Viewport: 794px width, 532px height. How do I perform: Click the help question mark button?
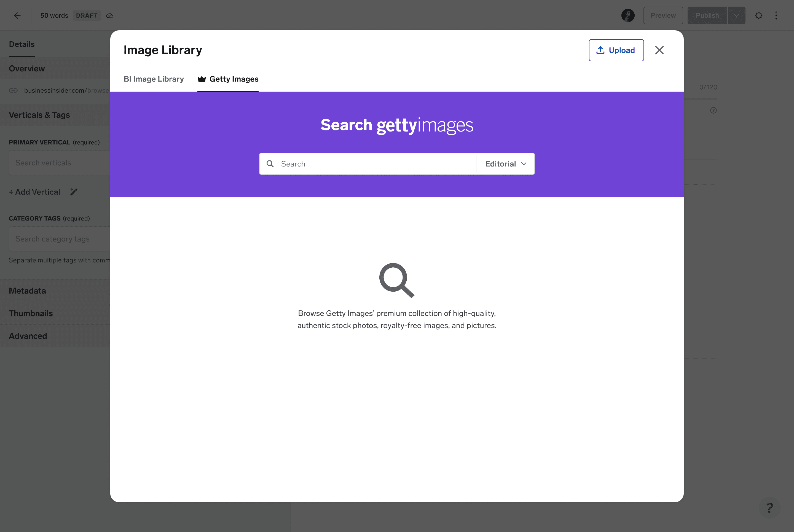coord(769,508)
